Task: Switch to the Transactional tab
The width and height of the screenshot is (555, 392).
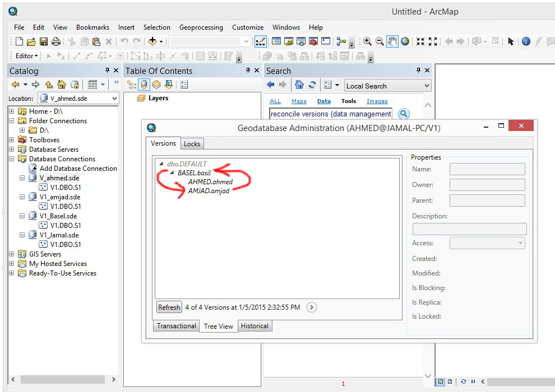Action: click(176, 326)
